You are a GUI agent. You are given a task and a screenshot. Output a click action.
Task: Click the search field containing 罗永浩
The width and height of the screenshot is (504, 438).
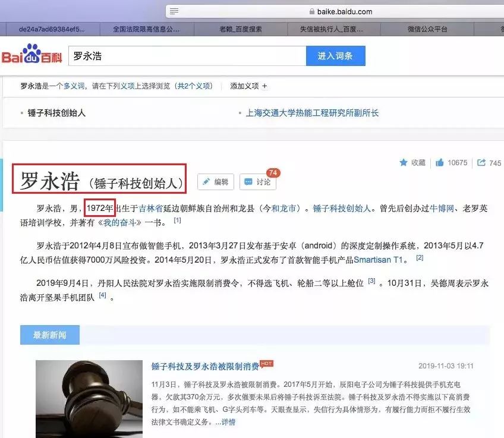187,56
